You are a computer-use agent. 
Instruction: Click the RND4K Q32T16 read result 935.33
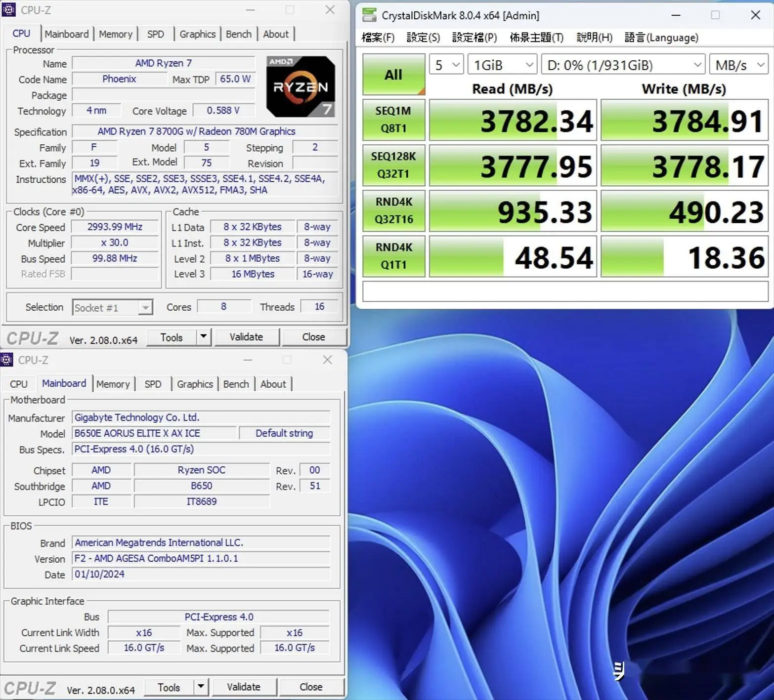[x=513, y=211]
